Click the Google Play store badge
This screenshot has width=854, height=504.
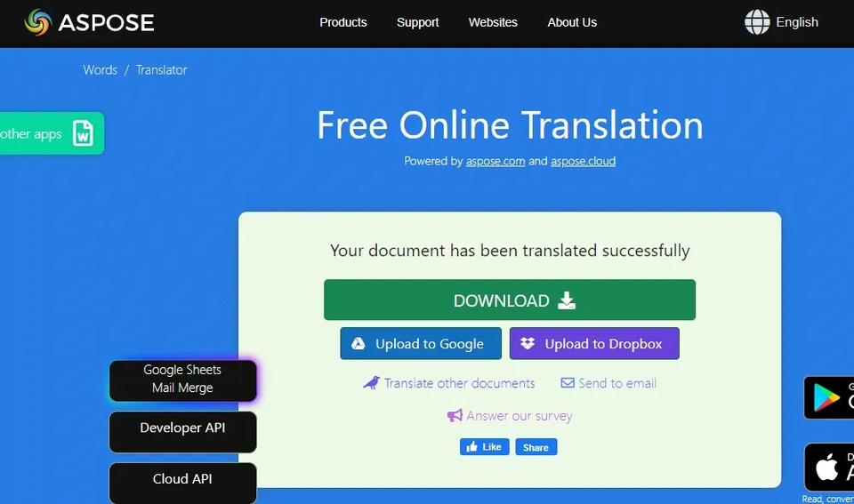click(829, 398)
